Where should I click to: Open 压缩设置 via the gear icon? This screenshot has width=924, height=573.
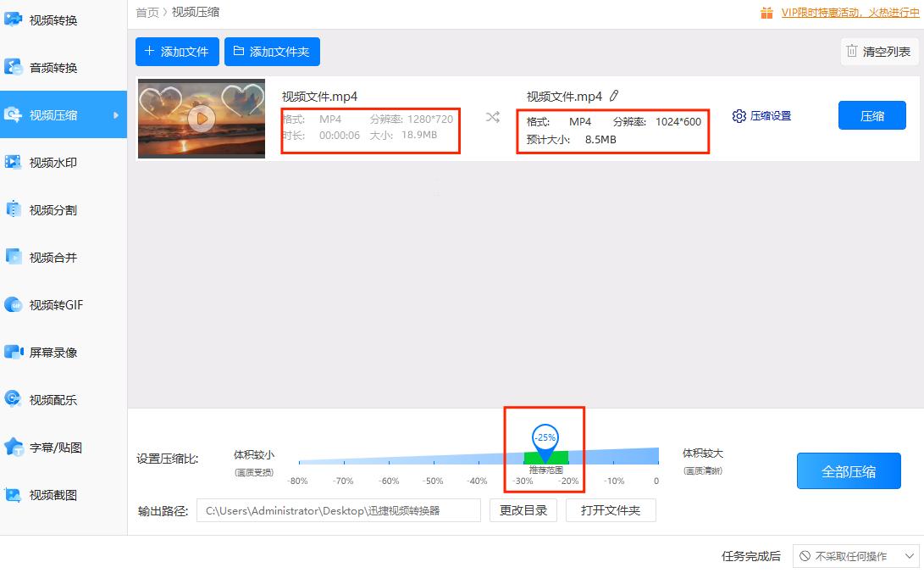(x=761, y=116)
